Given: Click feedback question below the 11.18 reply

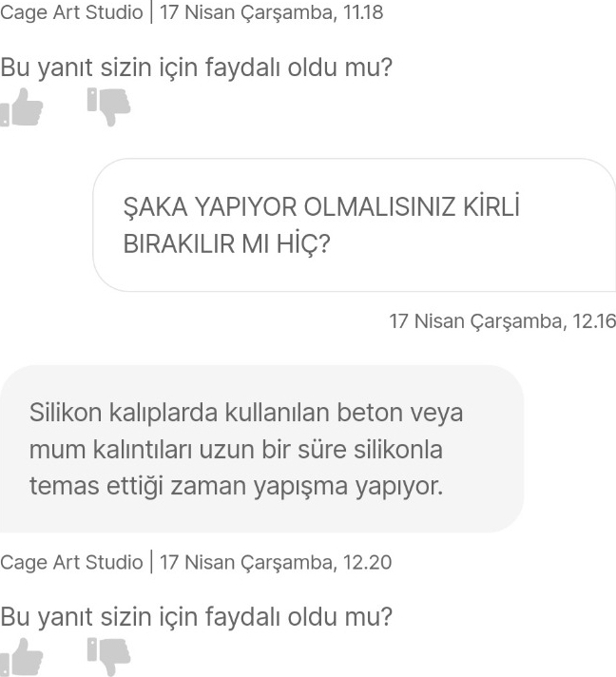Looking at the screenshot, I should pyautogui.click(x=197, y=68).
